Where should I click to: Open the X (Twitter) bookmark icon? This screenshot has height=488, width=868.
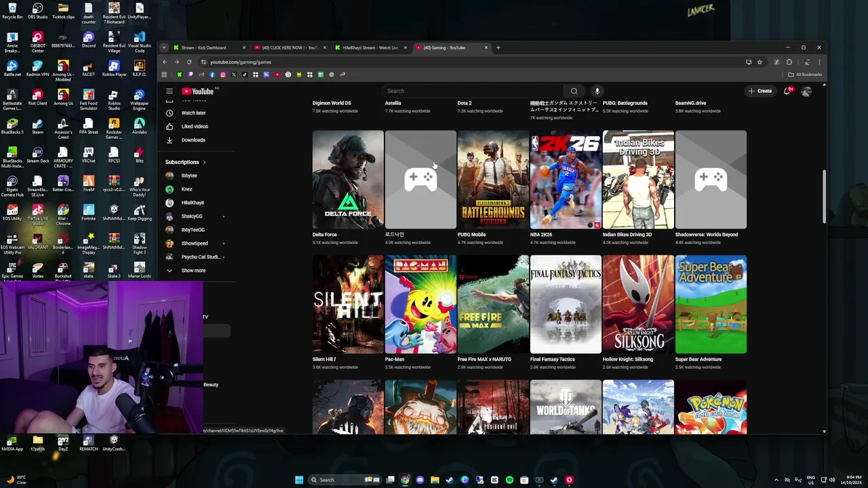tap(234, 75)
